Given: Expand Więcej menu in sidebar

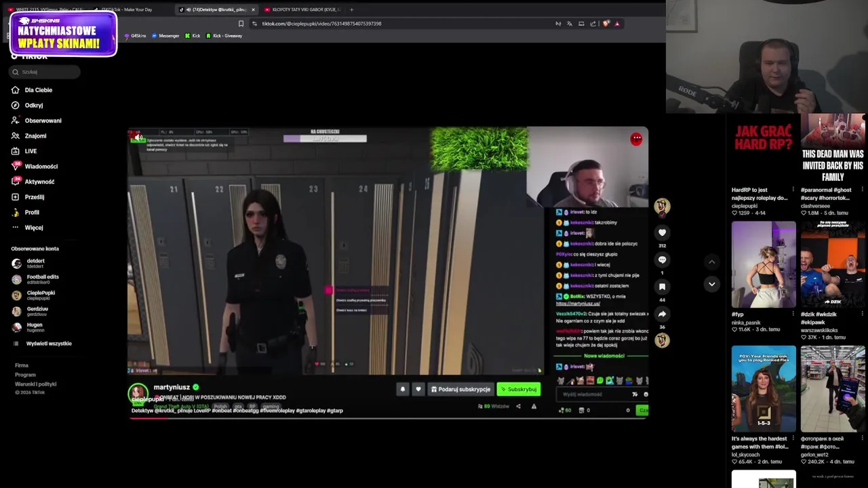Looking at the screenshot, I should point(27,228).
